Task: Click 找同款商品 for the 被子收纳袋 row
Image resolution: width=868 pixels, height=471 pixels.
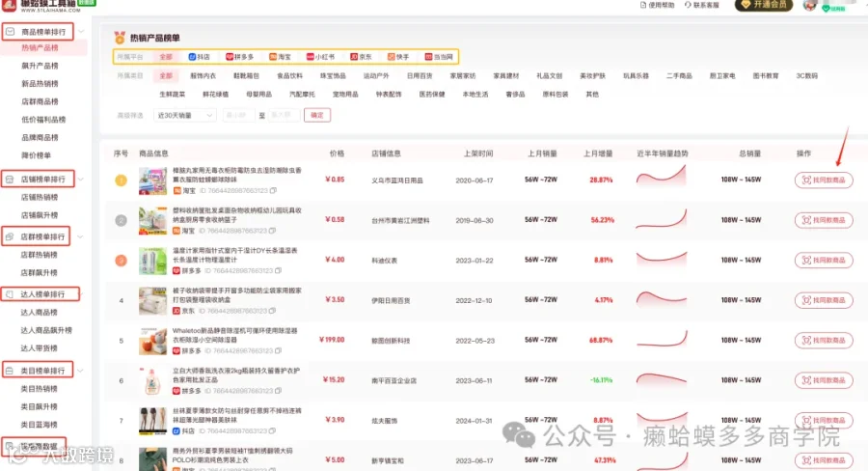Action: point(824,300)
